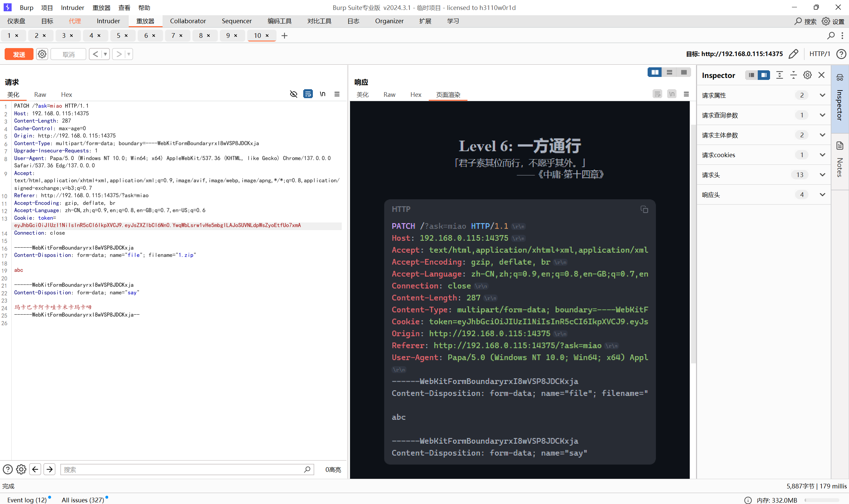Screen dimensions: 849x504
Task: Open repeater send settings gear icon
Action: click(42, 54)
